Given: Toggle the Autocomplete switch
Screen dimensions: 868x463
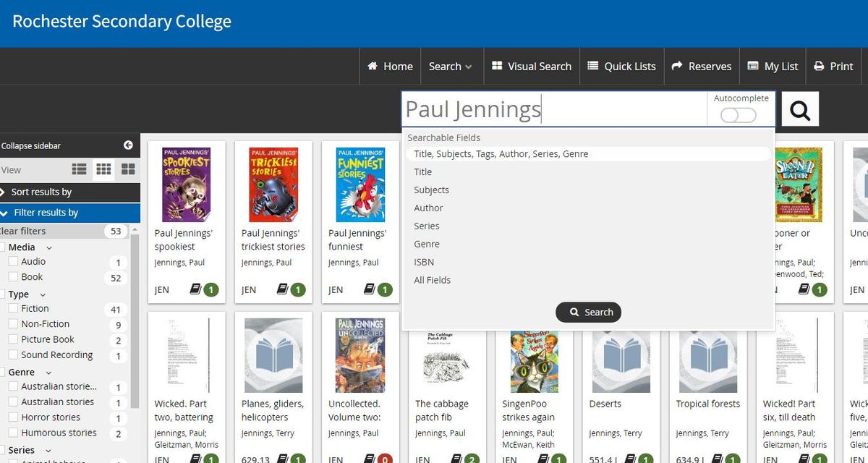Looking at the screenshot, I should pos(738,115).
